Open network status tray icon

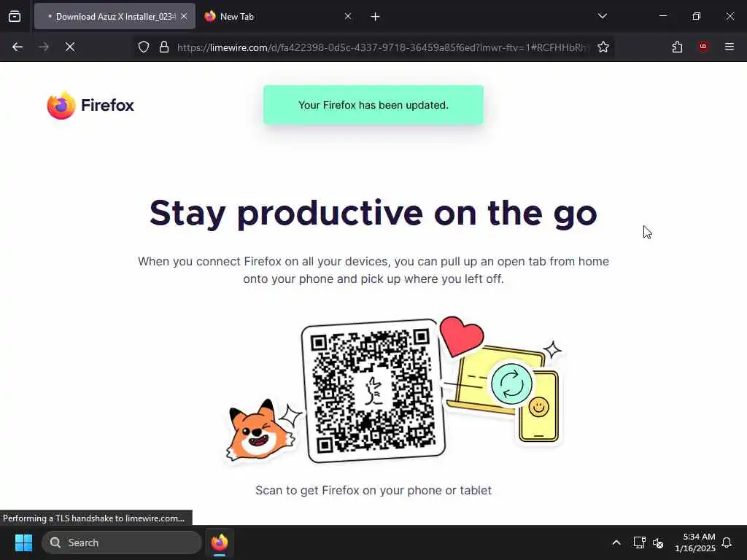[x=639, y=542]
